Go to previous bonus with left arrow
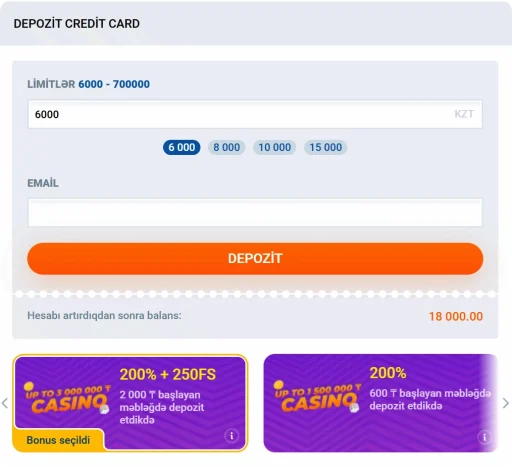Viewport: 512px width, 467px height. [5, 403]
